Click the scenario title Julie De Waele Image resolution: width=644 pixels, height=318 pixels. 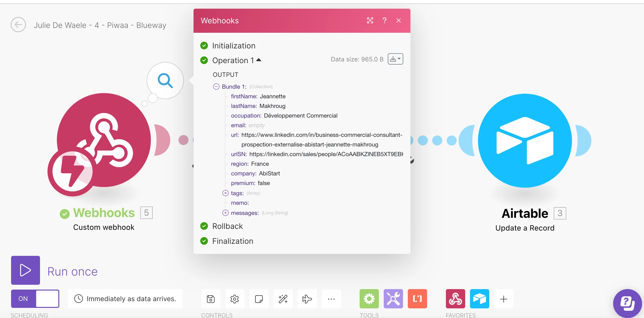pos(100,25)
